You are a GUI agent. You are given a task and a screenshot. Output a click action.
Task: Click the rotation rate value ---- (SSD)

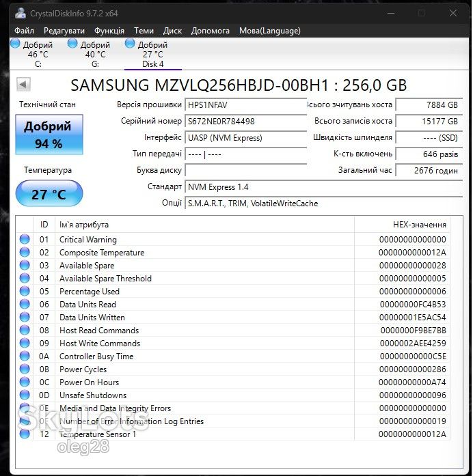pos(429,138)
